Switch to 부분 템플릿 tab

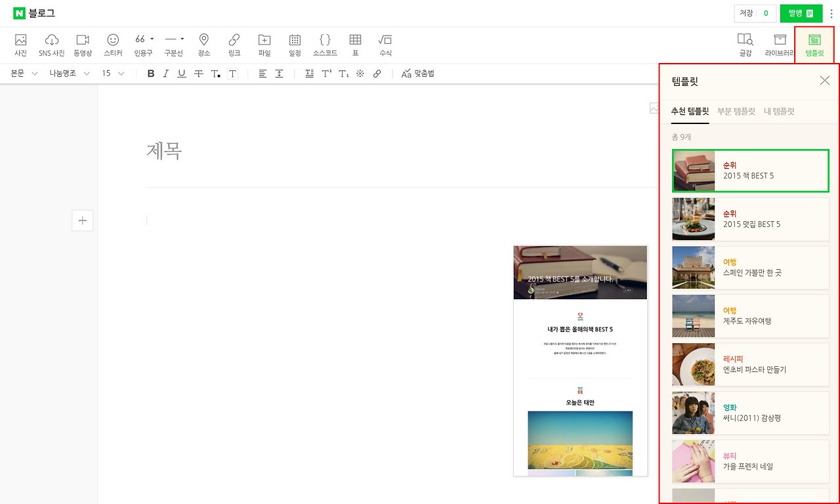(736, 112)
